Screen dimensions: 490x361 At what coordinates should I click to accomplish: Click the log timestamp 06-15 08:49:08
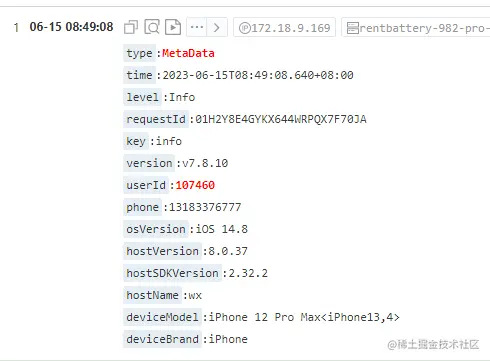71,27
